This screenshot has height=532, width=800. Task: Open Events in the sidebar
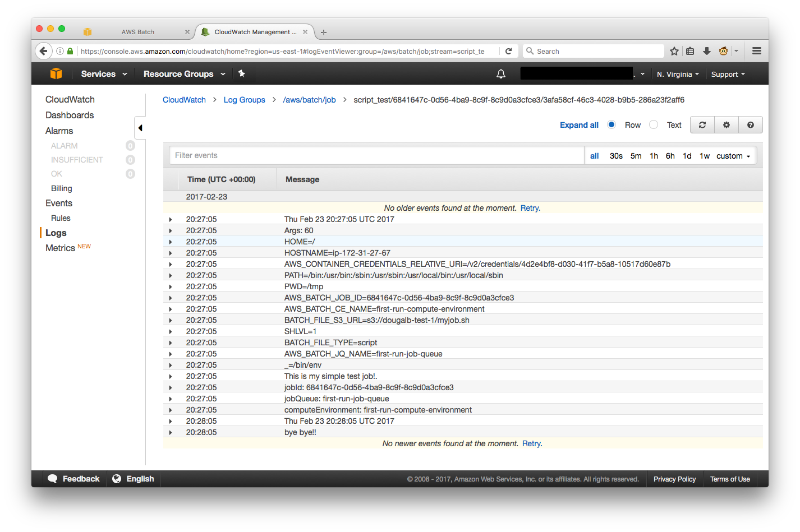pyautogui.click(x=59, y=203)
